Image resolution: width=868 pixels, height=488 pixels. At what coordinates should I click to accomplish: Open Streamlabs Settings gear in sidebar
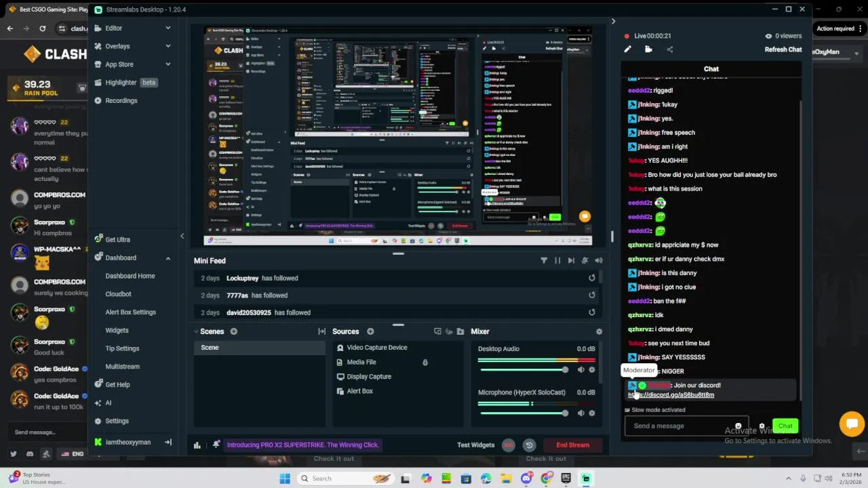117,421
